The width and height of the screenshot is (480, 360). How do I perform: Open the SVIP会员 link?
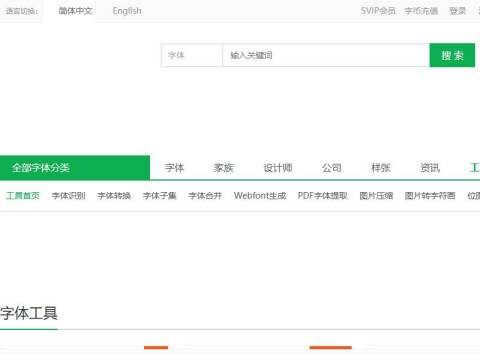[x=378, y=11]
